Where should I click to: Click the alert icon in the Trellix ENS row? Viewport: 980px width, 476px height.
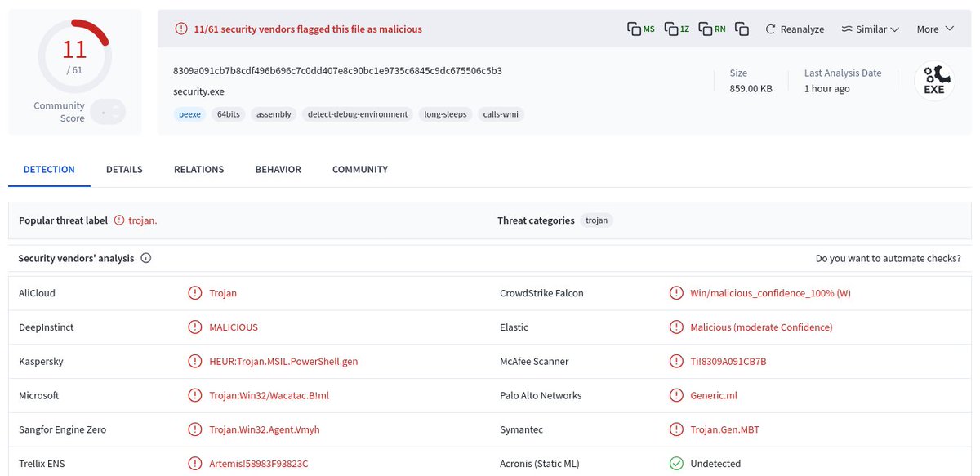[194, 464]
